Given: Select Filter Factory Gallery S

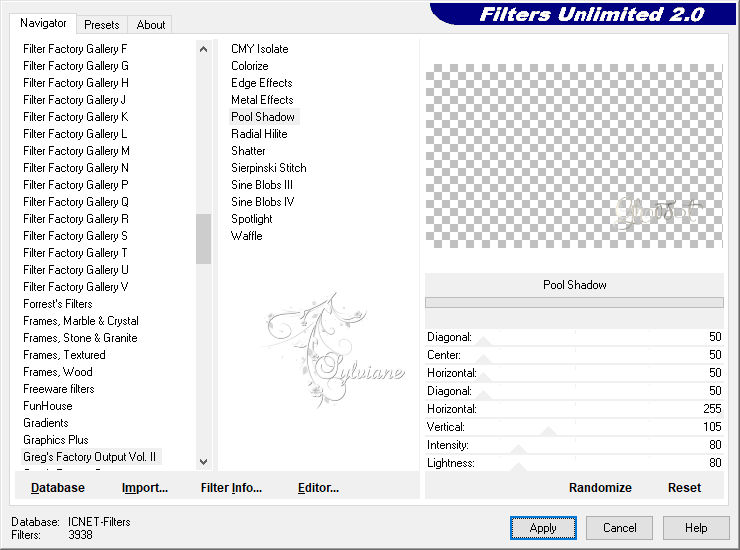Looking at the screenshot, I should click(x=76, y=236).
